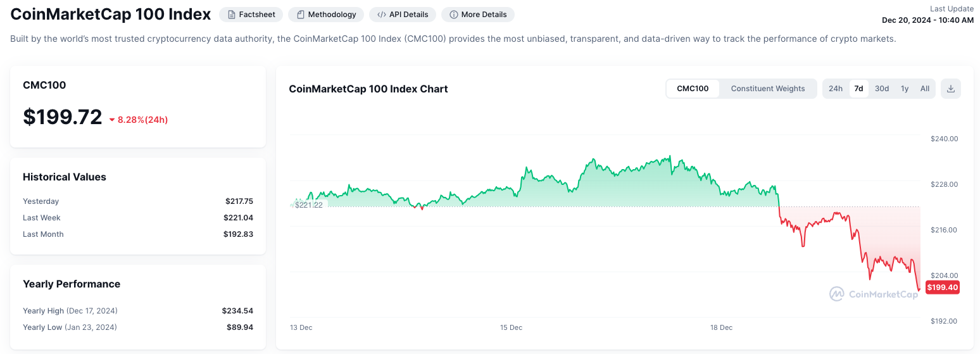Open the Methodology document button
This screenshot has width=980, height=354.
coord(326,14)
